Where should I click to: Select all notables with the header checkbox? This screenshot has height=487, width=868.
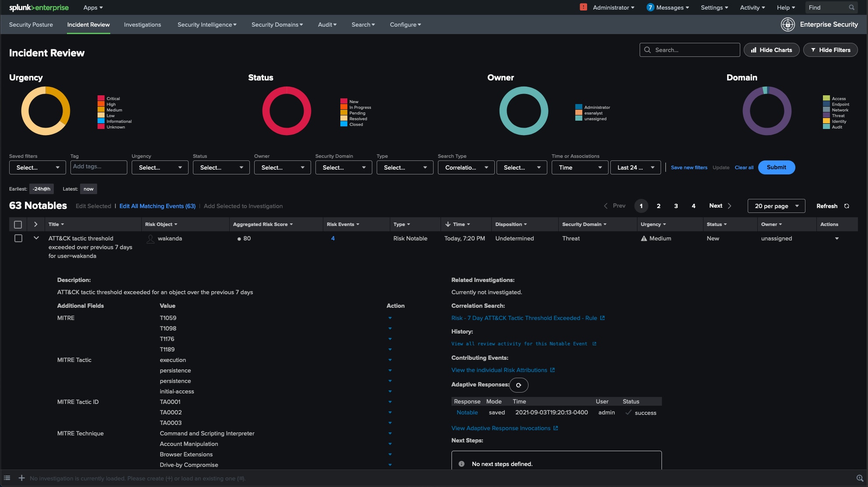[18, 224]
